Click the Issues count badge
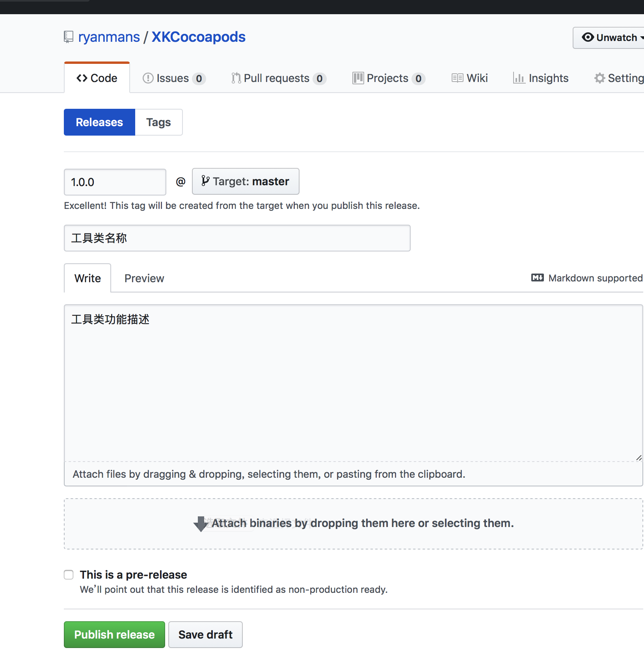The width and height of the screenshot is (644, 663). click(199, 79)
